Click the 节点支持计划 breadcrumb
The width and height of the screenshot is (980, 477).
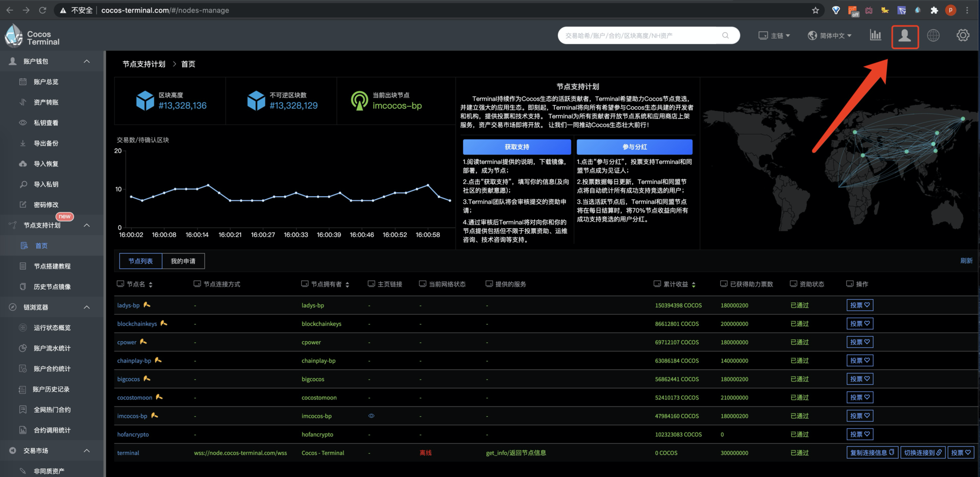click(144, 64)
